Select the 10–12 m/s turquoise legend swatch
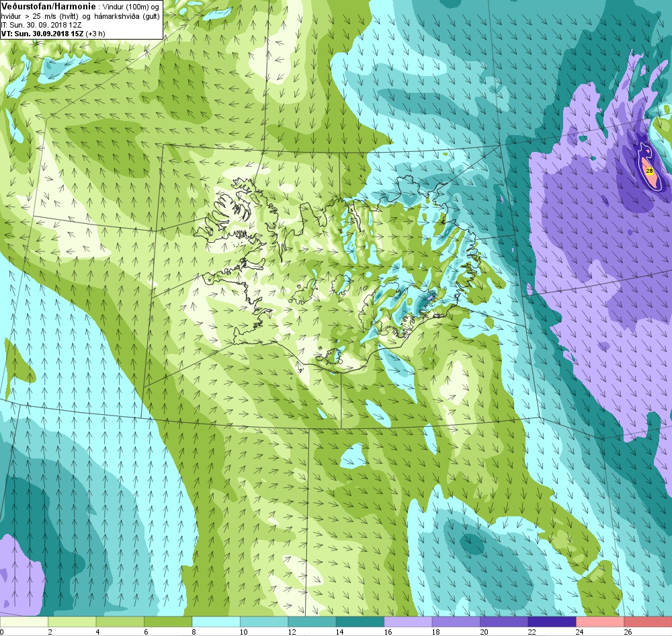 point(264,622)
